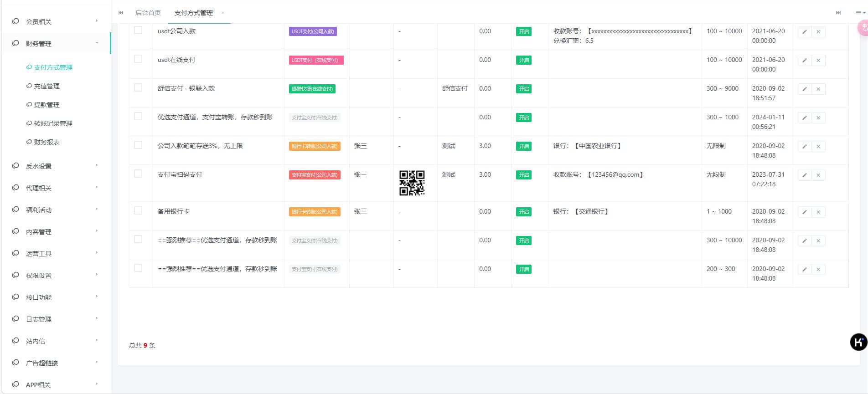
Task: Expand the 会员相关 sidebar menu
Action: point(55,21)
